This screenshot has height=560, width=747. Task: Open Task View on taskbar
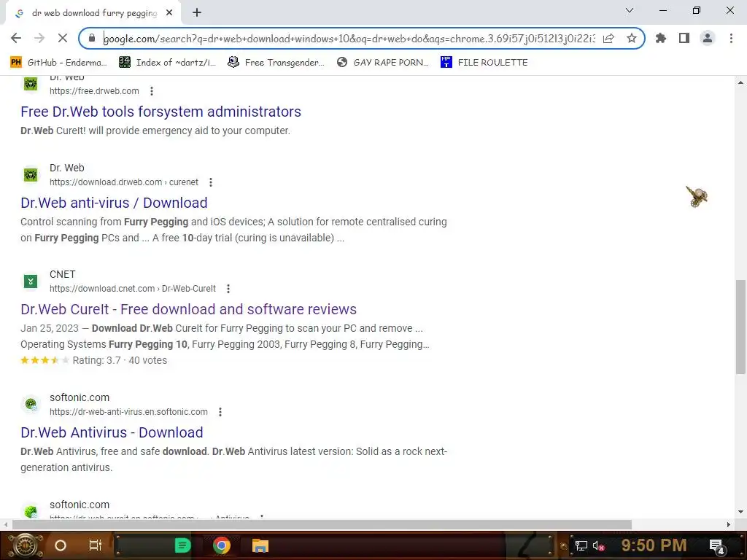(96, 545)
